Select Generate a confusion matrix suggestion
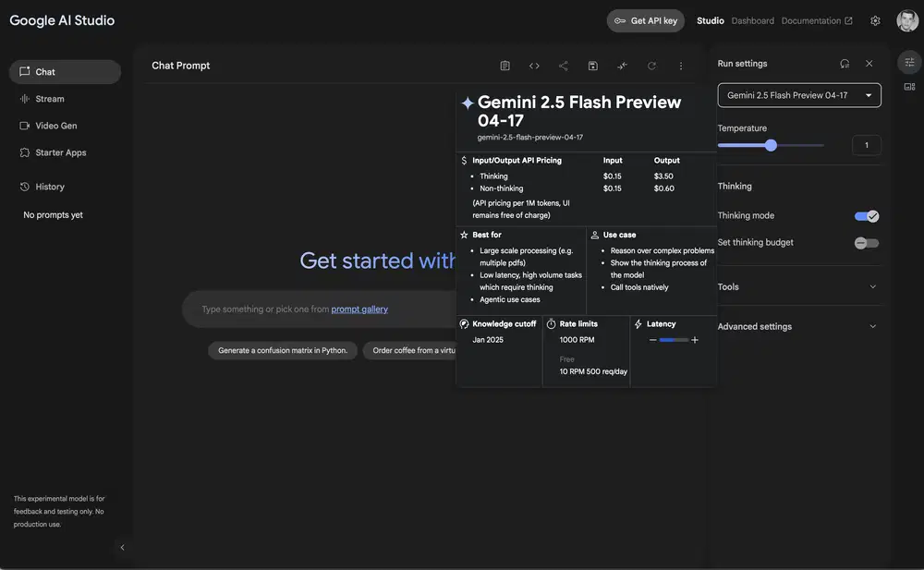924x570 pixels. [x=282, y=350]
